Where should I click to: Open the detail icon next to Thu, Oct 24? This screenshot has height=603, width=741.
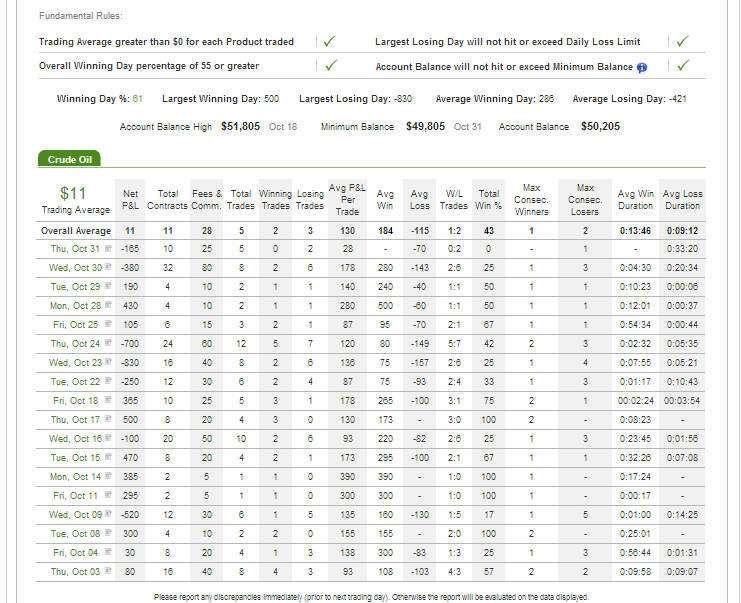tap(108, 343)
